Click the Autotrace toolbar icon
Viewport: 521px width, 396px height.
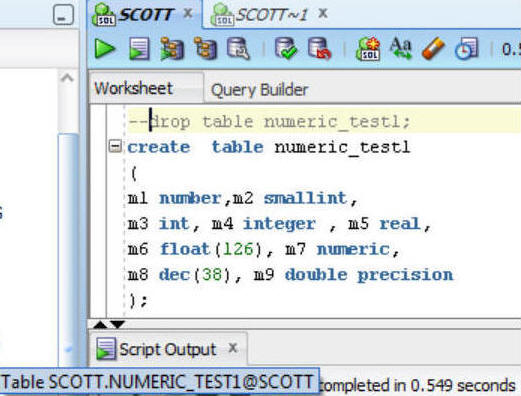coord(205,49)
